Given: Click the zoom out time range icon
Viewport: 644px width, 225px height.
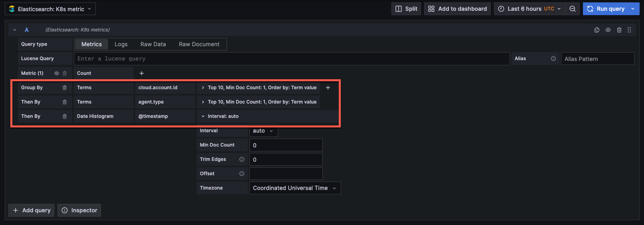Looking at the screenshot, I should click(x=572, y=9).
